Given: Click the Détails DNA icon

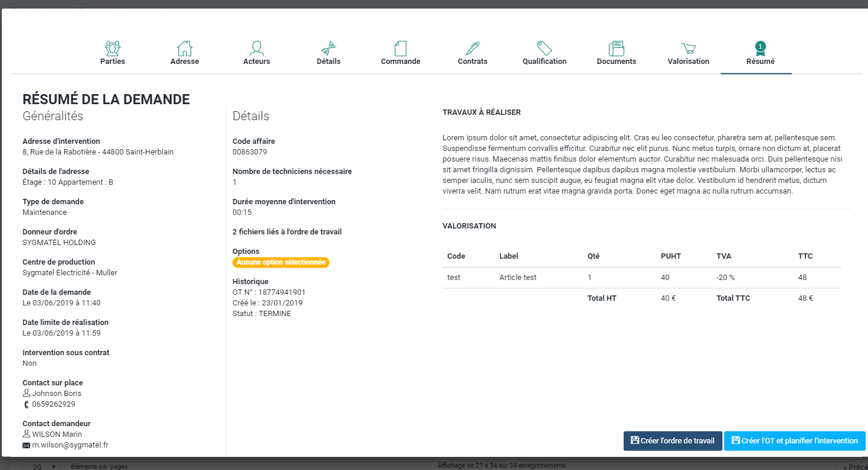Looking at the screenshot, I should coord(328,48).
